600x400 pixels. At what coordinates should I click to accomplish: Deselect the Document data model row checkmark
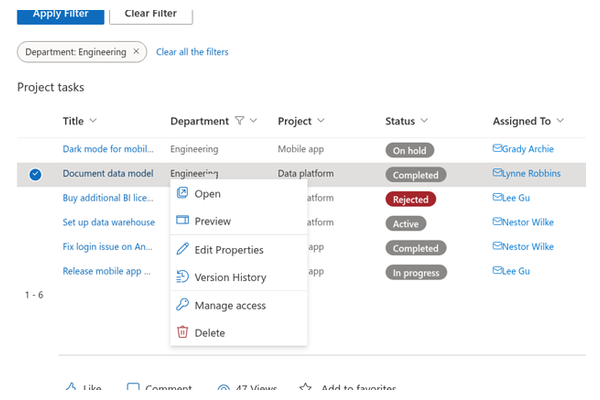coord(35,175)
